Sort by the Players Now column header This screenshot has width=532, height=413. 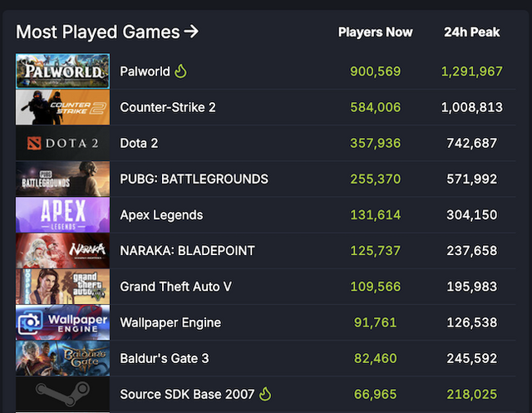coord(375,32)
